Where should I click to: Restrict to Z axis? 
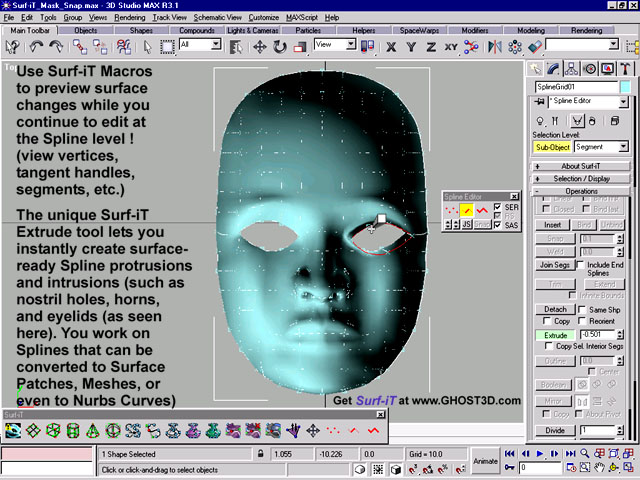431,47
